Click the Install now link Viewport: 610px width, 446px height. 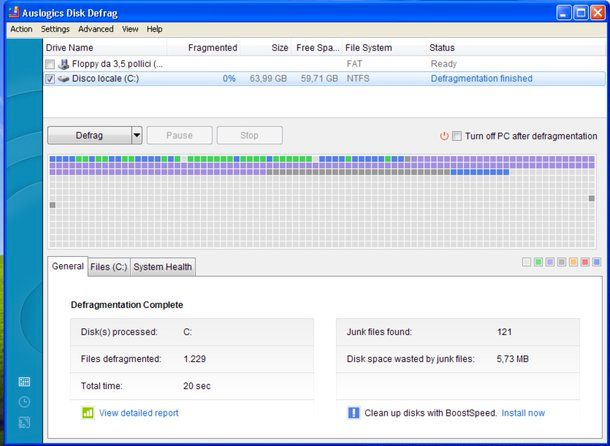coord(523,413)
